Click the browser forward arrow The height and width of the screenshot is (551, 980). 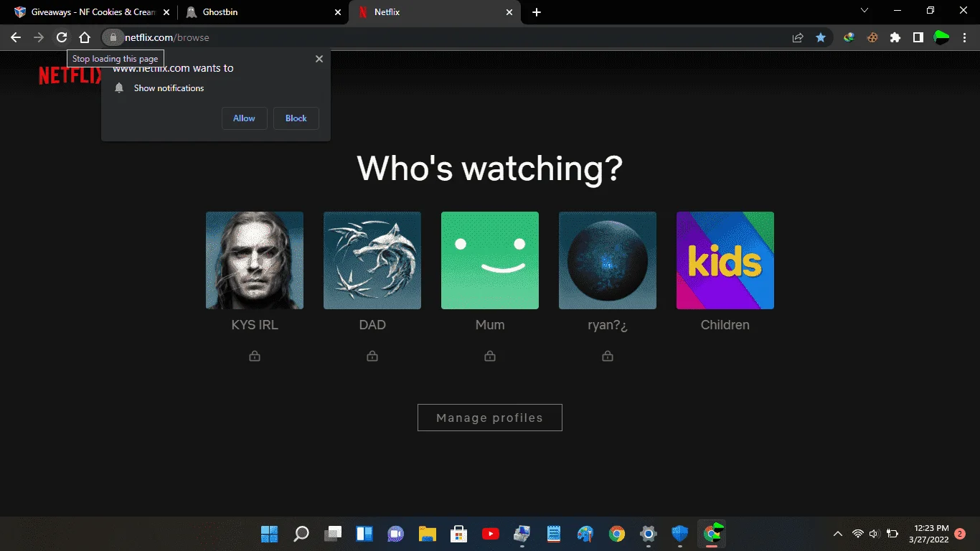pyautogui.click(x=39, y=37)
